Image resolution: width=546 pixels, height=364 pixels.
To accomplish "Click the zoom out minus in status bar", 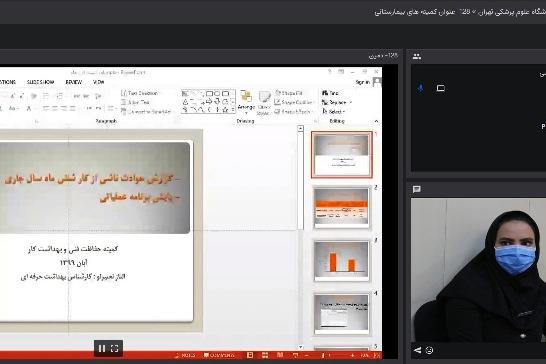I will [x=307, y=355].
